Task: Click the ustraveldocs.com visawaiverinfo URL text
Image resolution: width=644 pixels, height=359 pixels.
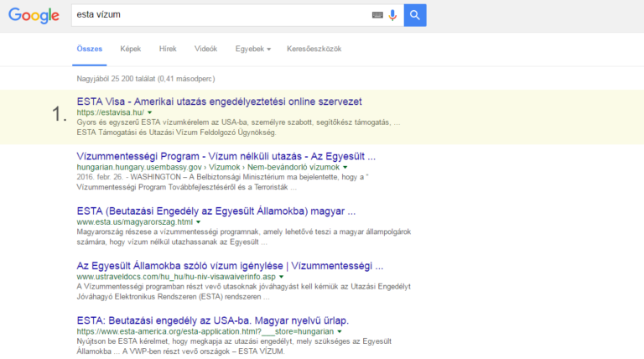Action: [176, 277]
